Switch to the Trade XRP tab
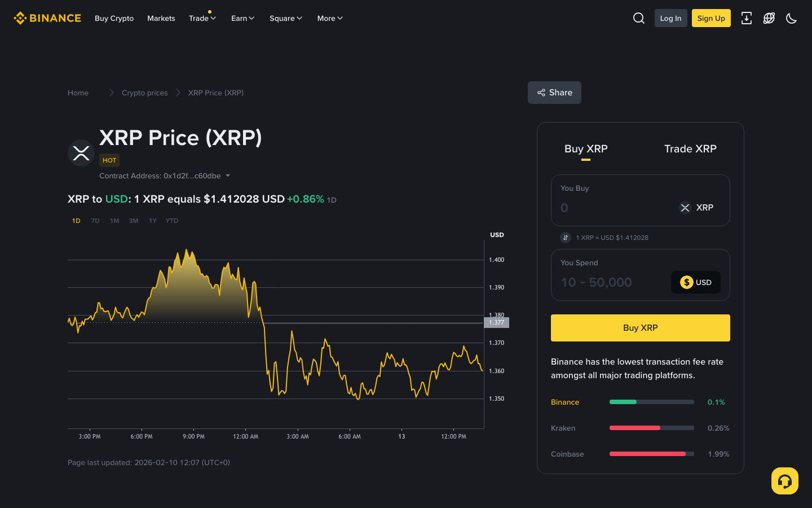 (690, 148)
